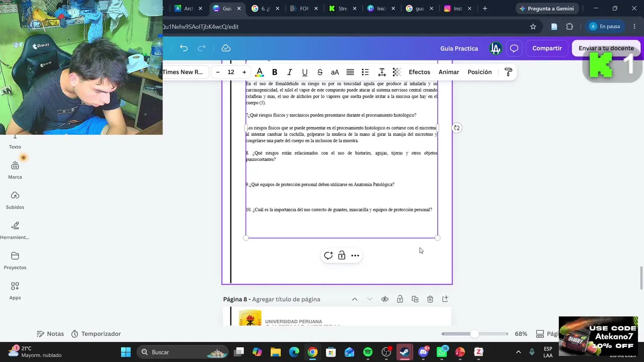This screenshot has width=644, height=362.
Task: Click the font size field showing 12
Action: (x=231, y=72)
